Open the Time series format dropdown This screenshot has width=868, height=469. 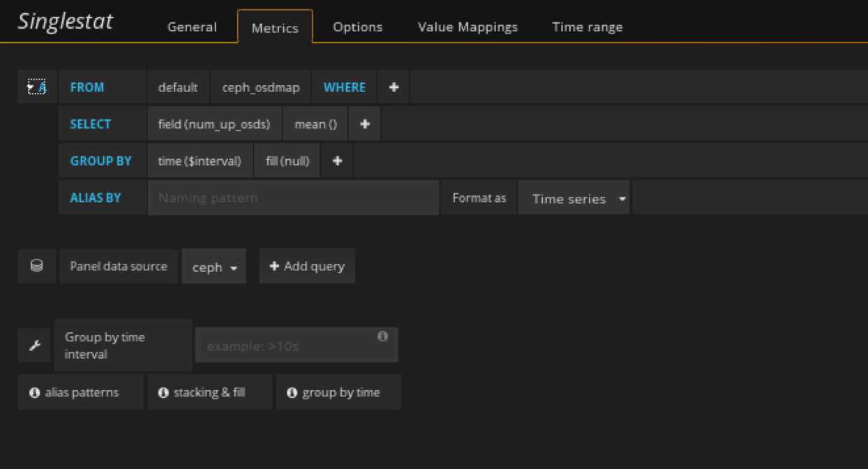[x=574, y=198]
